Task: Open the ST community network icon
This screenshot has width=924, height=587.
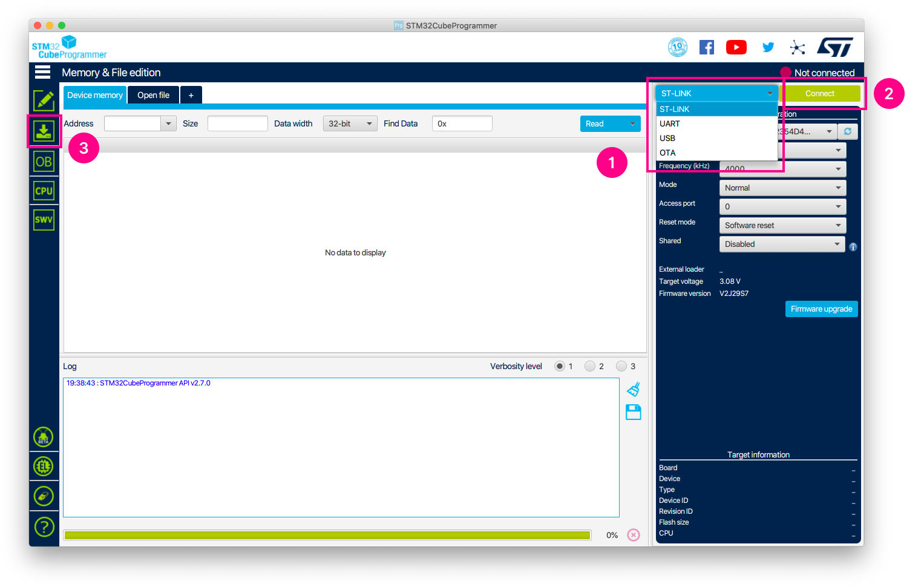Action: pos(798,48)
